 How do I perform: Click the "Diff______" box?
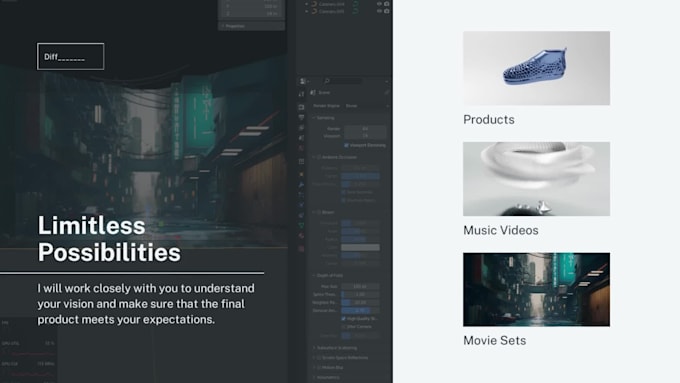[x=71, y=56]
